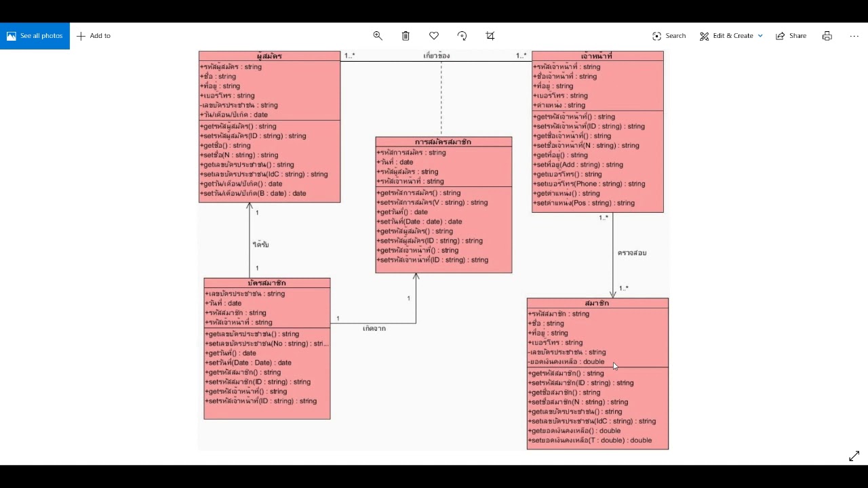Click the ตรวจสอบ association label
868x488 pixels.
pos(632,253)
